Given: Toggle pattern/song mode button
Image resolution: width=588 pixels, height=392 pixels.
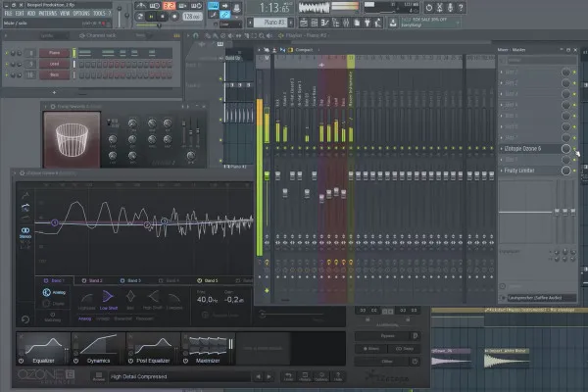Looking at the screenshot, I should (x=140, y=17).
